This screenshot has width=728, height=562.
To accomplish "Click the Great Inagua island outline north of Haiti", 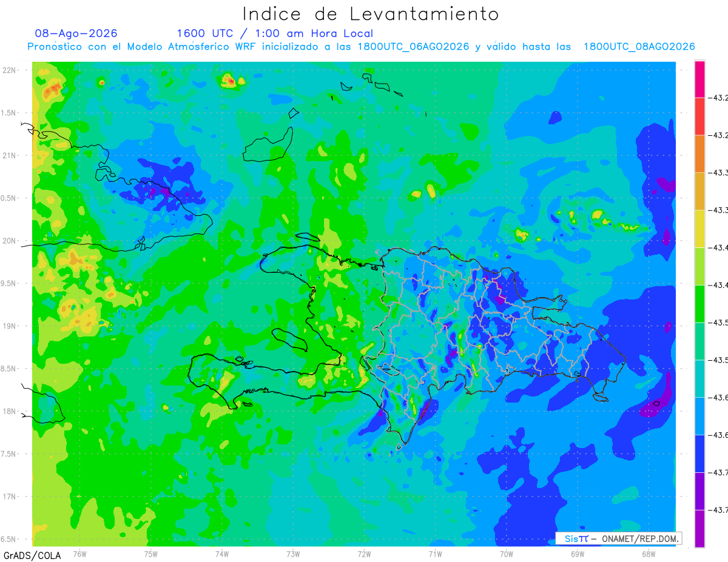I will (269, 145).
